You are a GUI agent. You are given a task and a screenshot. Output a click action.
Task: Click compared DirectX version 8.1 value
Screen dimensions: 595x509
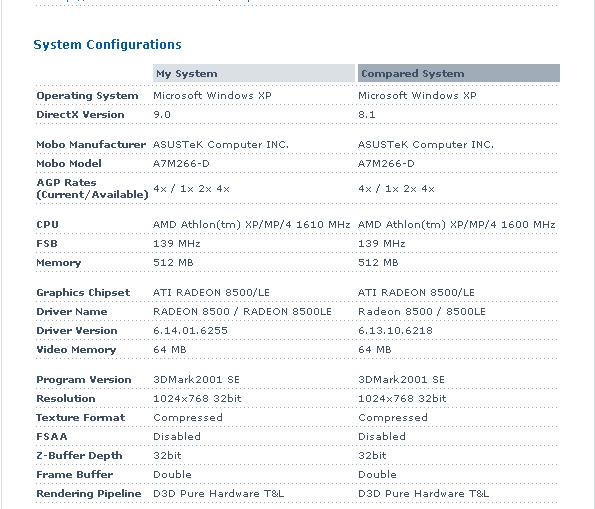(x=367, y=115)
